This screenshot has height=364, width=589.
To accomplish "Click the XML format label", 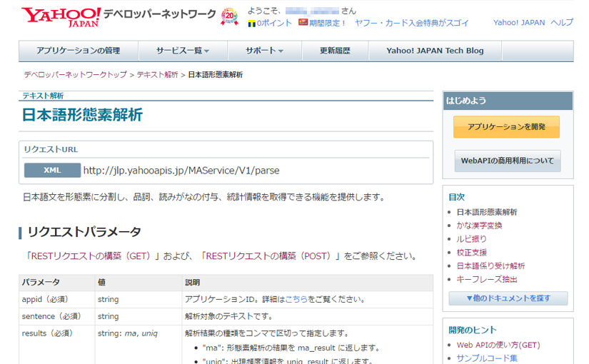I will (x=52, y=170).
